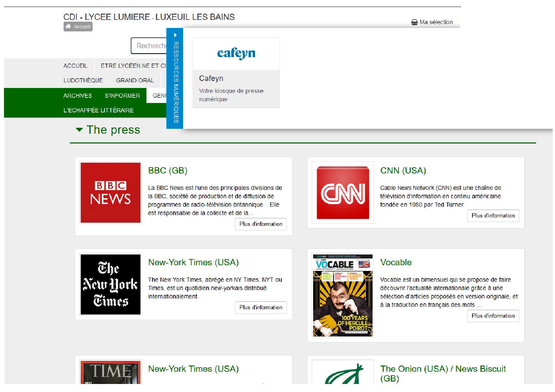The width and height of the screenshot is (555, 392).
Task: Click the home icon in Accueil button
Action: [68, 27]
